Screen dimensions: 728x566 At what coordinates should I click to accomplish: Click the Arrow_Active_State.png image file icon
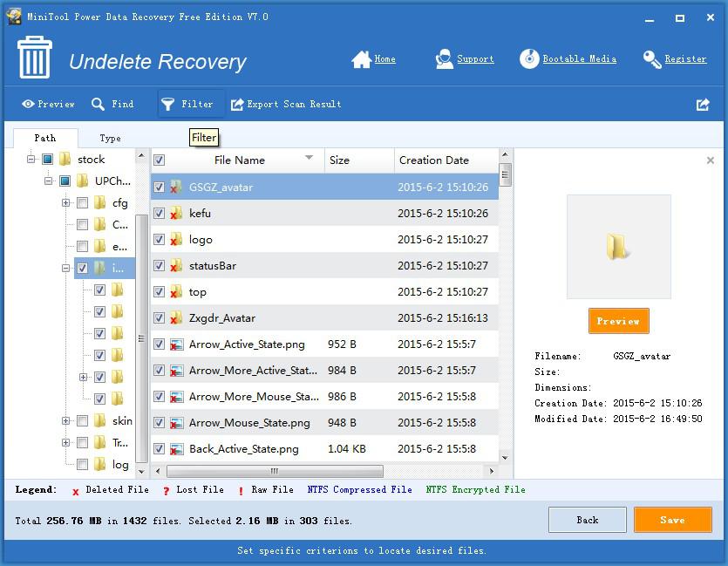click(176, 344)
